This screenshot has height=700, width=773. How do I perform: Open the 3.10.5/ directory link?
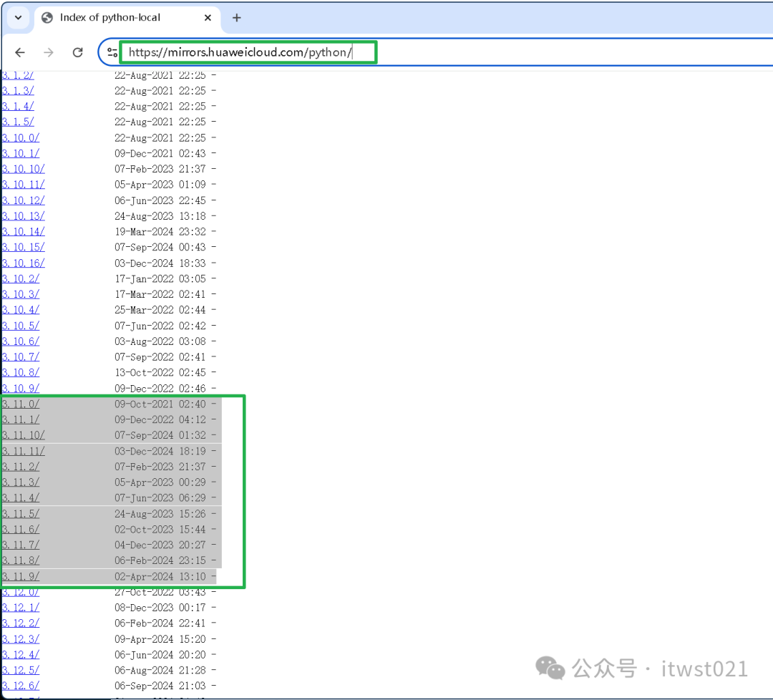[21, 326]
